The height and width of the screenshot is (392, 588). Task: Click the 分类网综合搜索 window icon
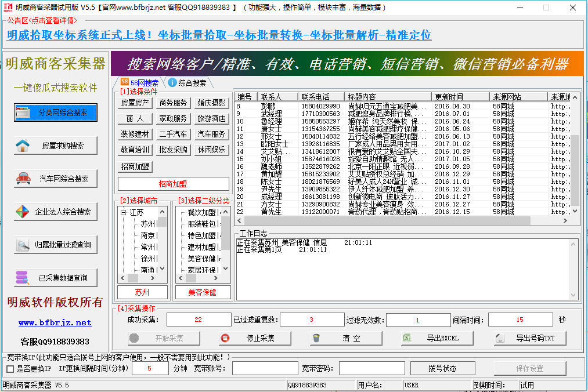(23, 112)
